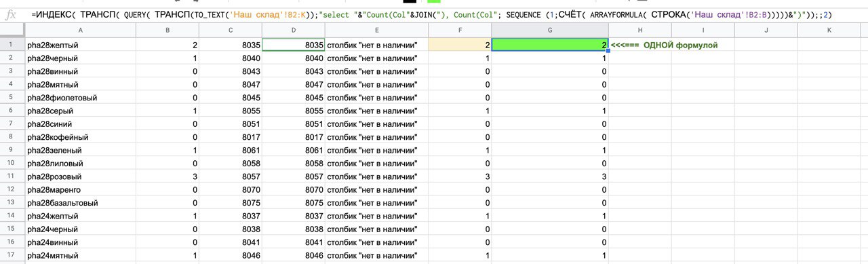
Task: Click column D cell with 8047
Action: [x=294, y=85]
